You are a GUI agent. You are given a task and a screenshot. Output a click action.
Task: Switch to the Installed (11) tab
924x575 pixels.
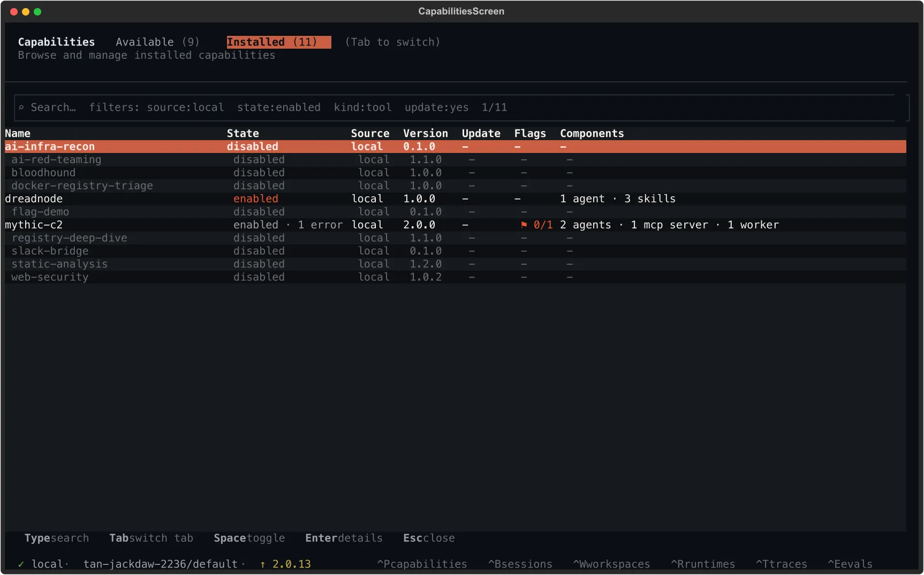pos(278,42)
